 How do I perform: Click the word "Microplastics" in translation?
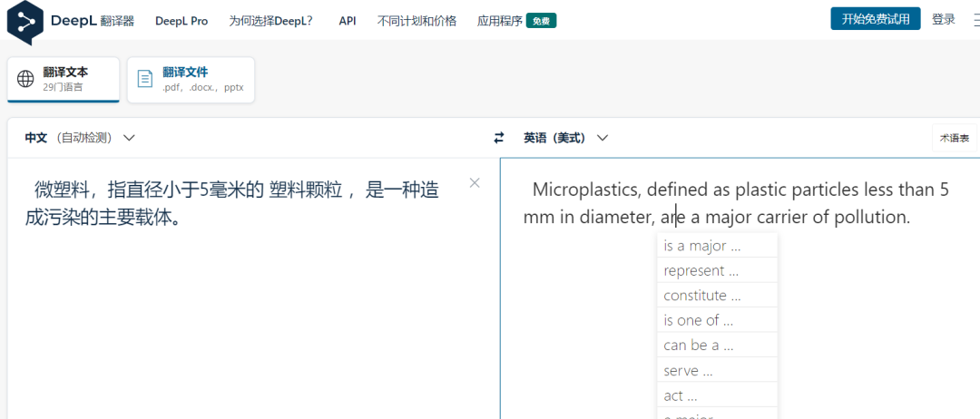point(585,190)
